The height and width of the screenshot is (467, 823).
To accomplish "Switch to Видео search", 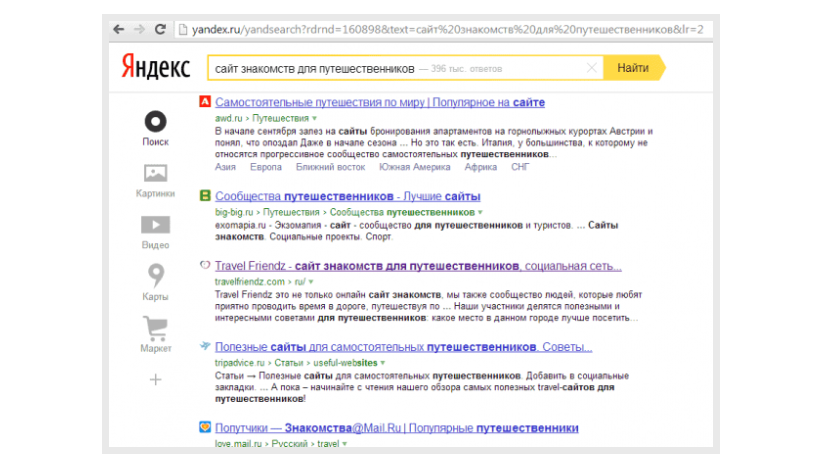I will coord(155,232).
